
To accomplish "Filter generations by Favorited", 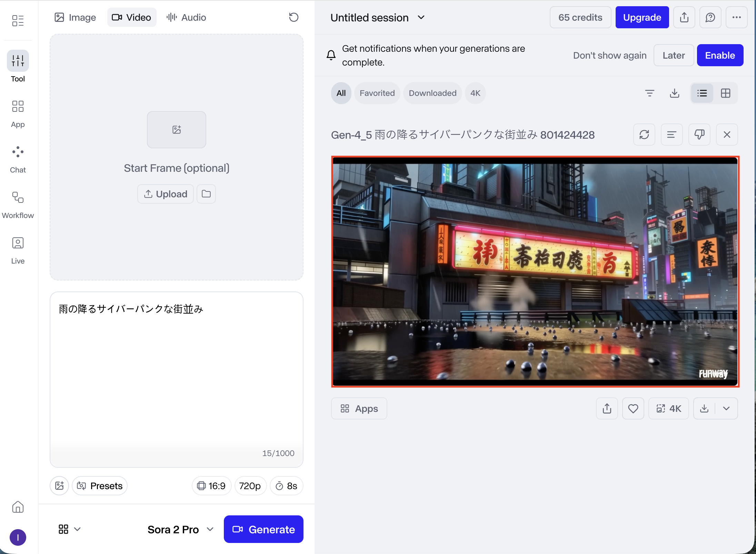I will click(x=377, y=93).
